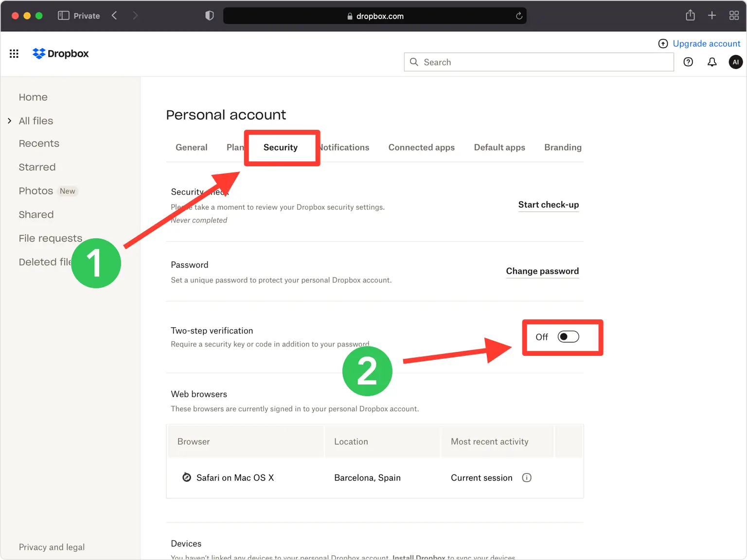Click the Upgrade account link
The width and height of the screenshot is (747, 560).
[706, 44]
